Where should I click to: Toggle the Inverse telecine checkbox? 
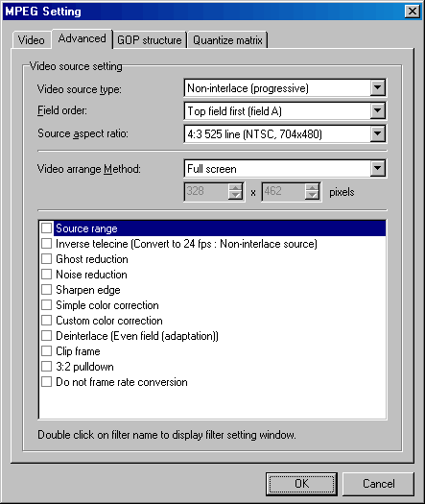pos(47,244)
